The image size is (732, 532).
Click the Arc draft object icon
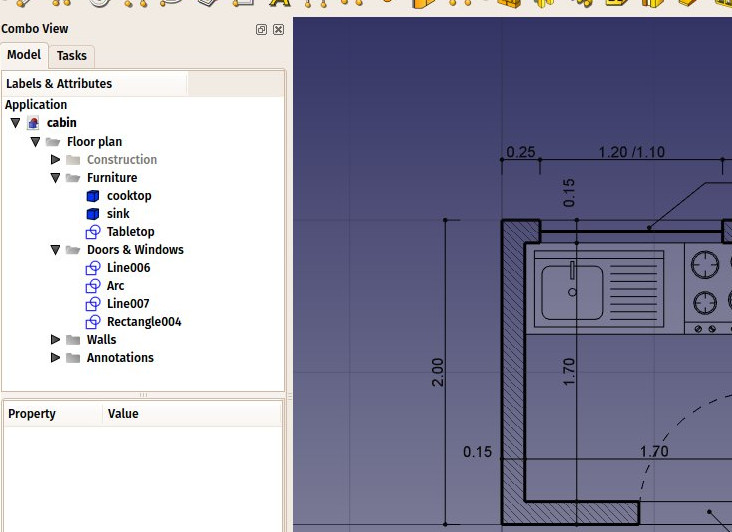click(93, 286)
